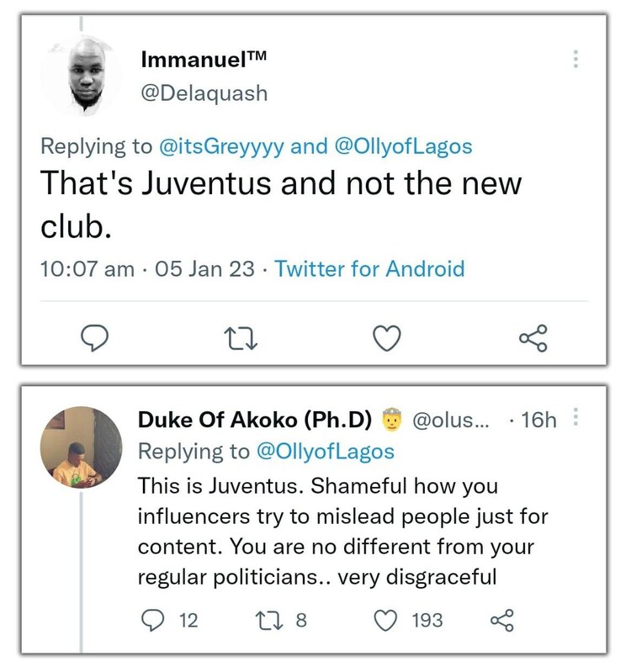Visit the @itsGreyyyy profile mention
Viewport: 631px width, 672px height.
[x=222, y=146]
